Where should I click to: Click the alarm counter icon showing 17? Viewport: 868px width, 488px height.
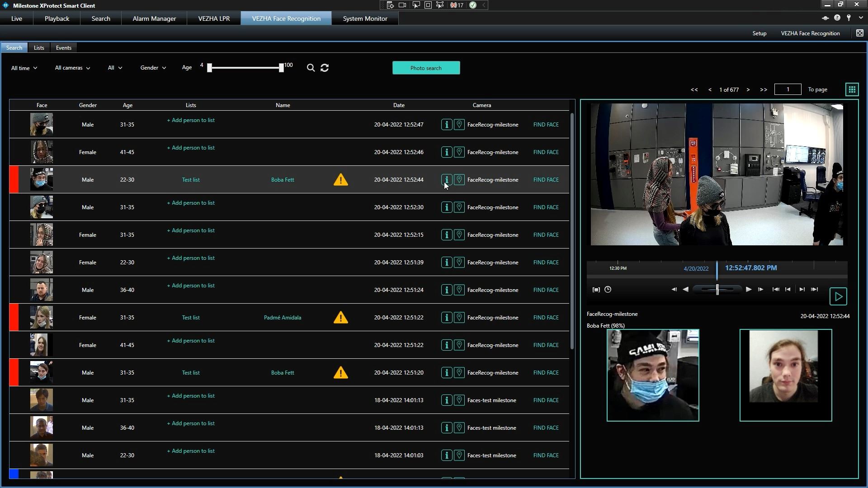(457, 5)
